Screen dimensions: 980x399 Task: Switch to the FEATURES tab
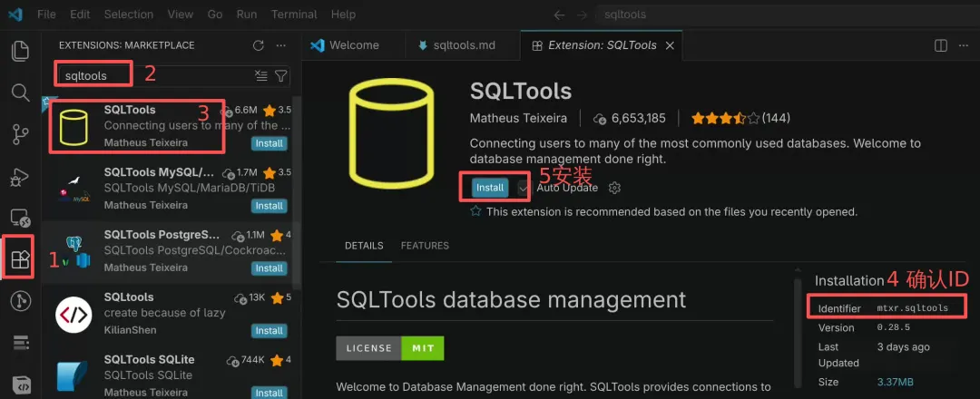[x=425, y=246]
